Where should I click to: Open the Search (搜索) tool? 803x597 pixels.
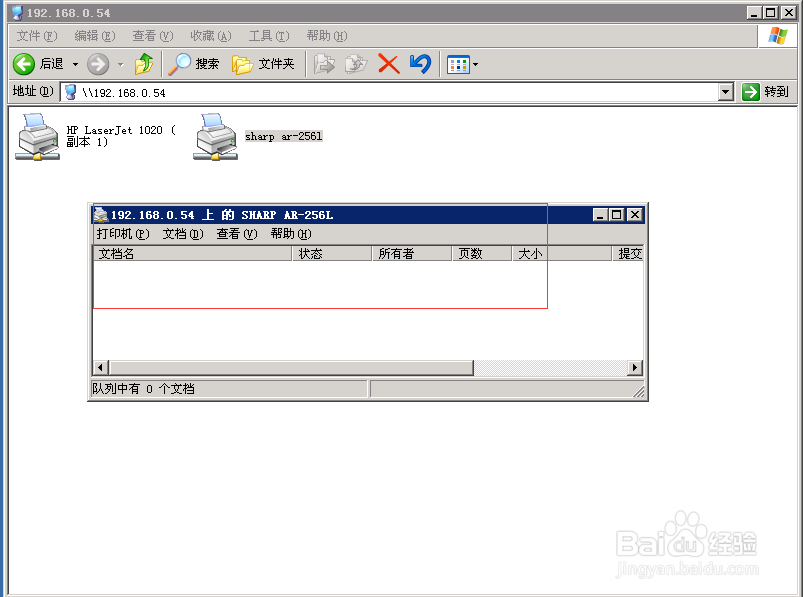pyautogui.click(x=194, y=64)
